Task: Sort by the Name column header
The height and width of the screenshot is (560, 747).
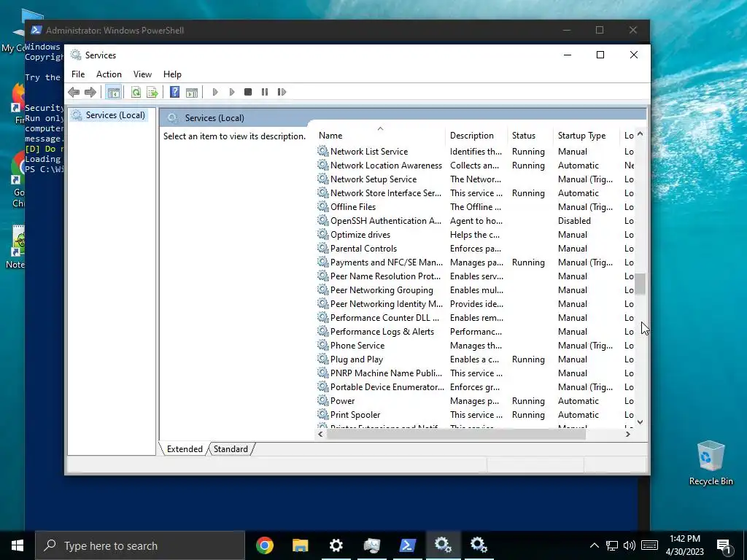Action: (x=380, y=135)
